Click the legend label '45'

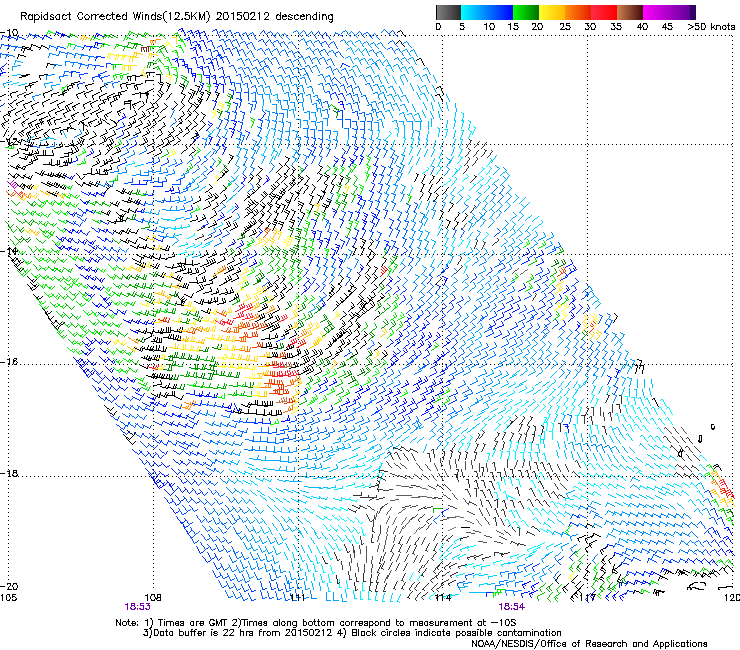[667, 27]
